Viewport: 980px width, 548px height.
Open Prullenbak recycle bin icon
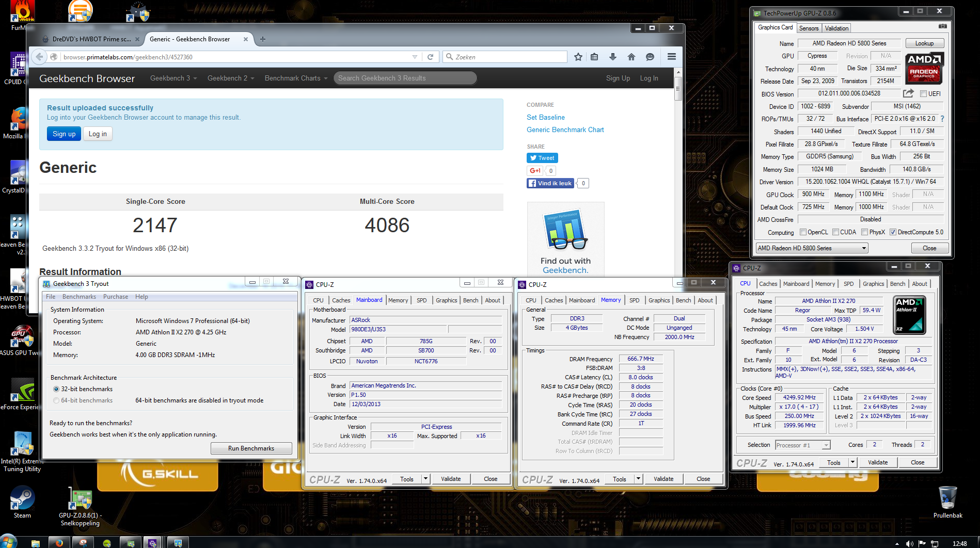(948, 502)
